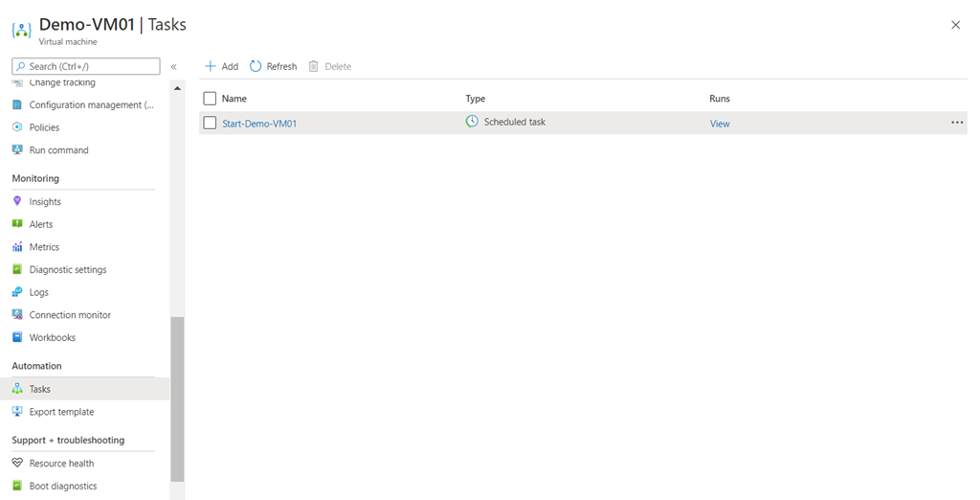Click the Run command icon
Screen dimensions: 980x500
pyautogui.click(x=17, y=149)
